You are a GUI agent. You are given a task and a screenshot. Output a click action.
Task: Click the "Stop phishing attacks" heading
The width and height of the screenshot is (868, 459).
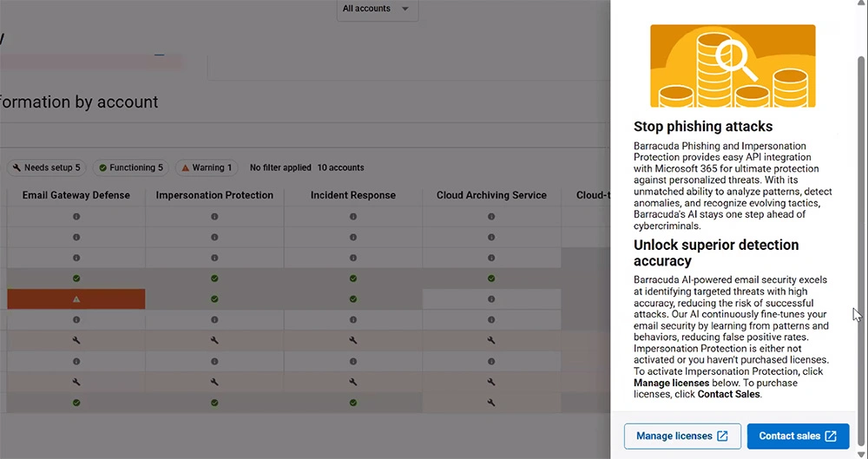pyautogui.click(x=703, y=126)
